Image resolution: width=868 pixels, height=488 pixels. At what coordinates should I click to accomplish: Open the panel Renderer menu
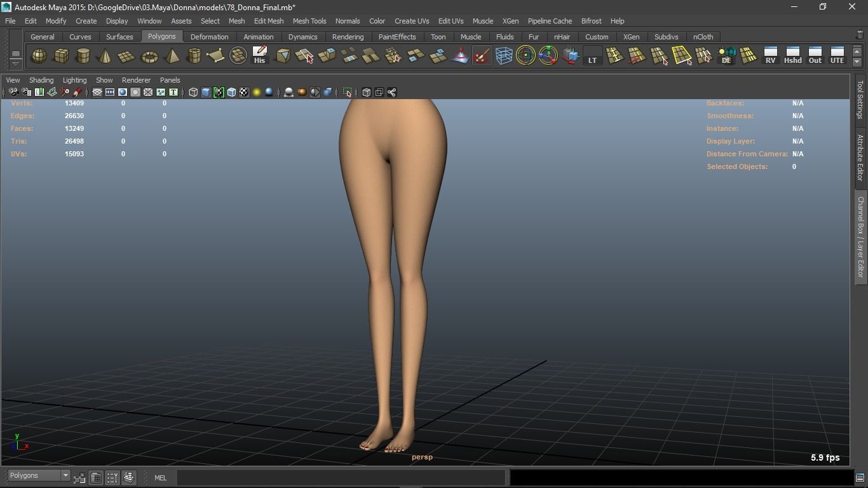(136, 80)
